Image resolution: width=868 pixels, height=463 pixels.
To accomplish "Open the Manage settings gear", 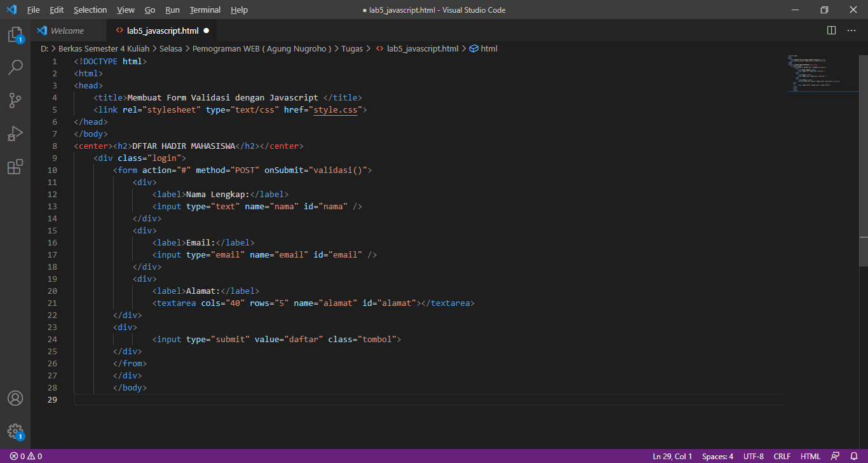I will [15, 431].
